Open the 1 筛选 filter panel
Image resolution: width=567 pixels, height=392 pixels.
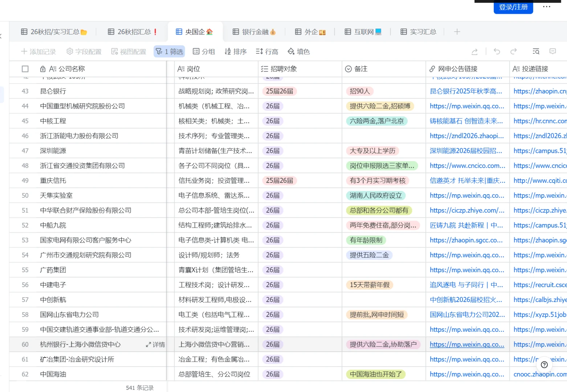tap(170, 52)
